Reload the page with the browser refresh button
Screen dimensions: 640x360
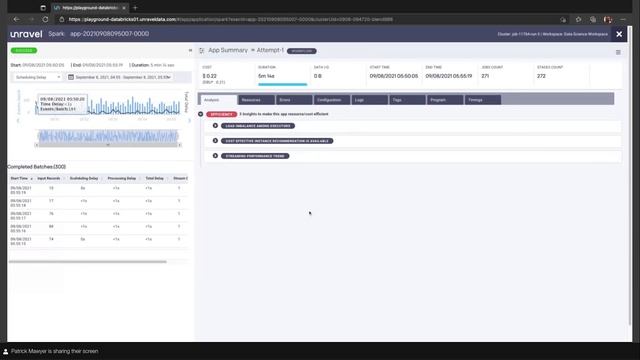click(45, 19)
